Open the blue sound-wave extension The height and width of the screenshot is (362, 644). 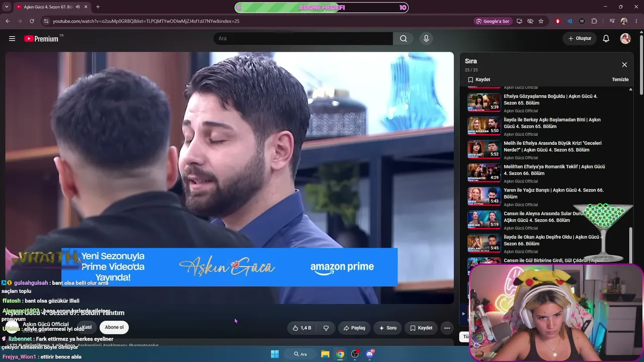570,21
